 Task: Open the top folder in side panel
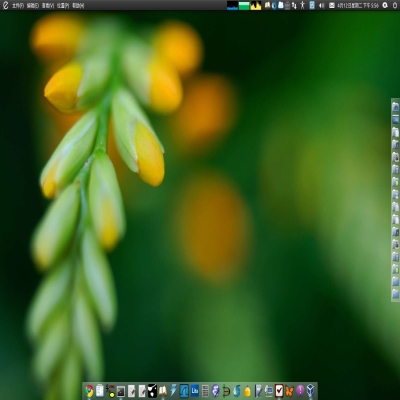pos(395,107)
